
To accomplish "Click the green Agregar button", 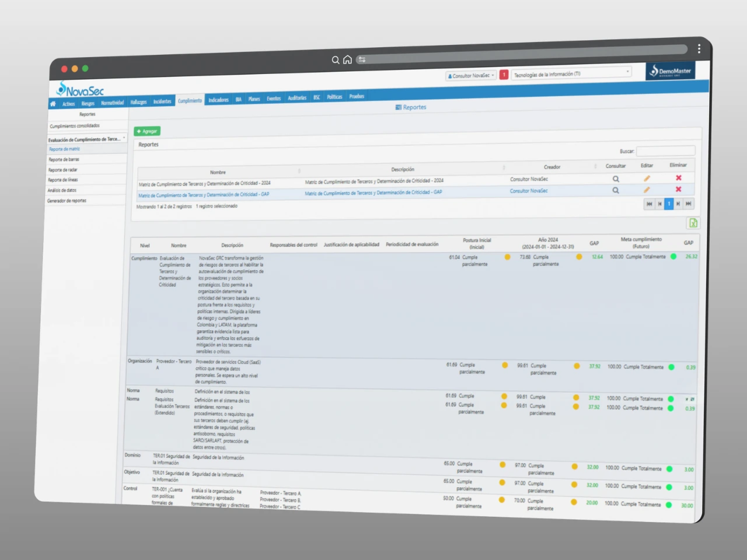I will tap(147, 131).
